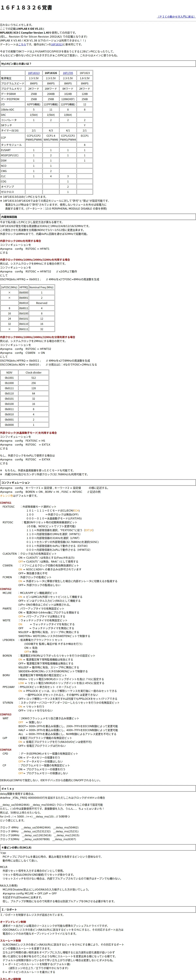Click the DSM row label
Screen dimensions: 196x980
click(13, 161)
